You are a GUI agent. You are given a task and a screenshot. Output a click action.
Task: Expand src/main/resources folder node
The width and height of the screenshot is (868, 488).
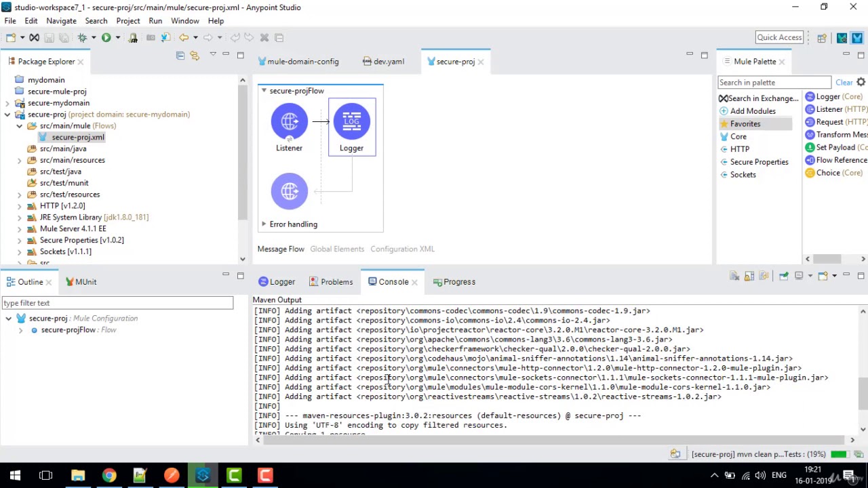click(x=20, y=160)
